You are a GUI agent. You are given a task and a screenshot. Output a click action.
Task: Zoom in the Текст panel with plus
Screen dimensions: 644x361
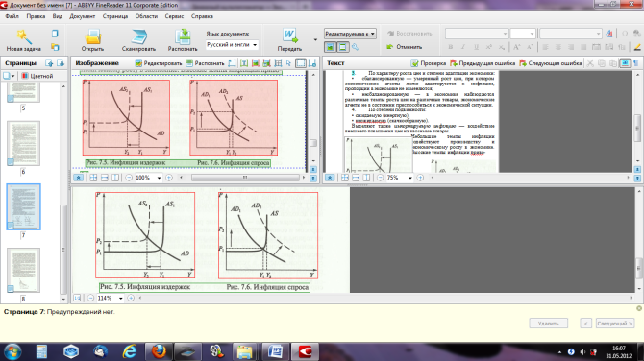point(420,178)
